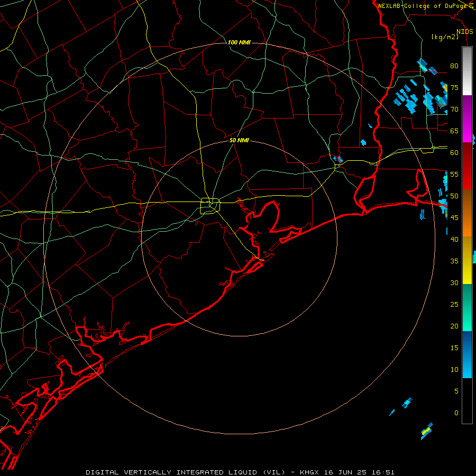Viewport: 476px width, 476px height.
Task: Select the 35 value on the scale
Action: tap(454, 261)
